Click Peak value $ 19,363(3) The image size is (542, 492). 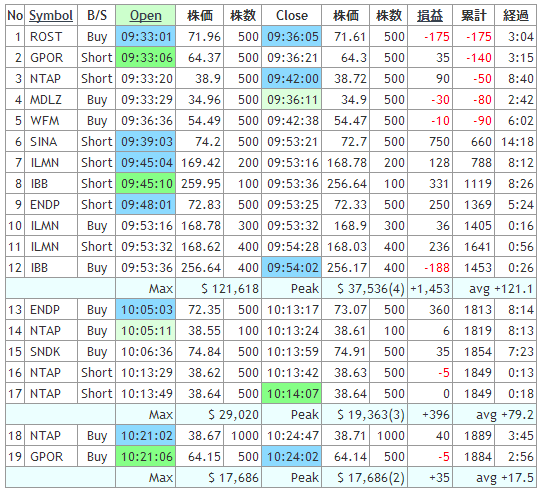[371, 415]
